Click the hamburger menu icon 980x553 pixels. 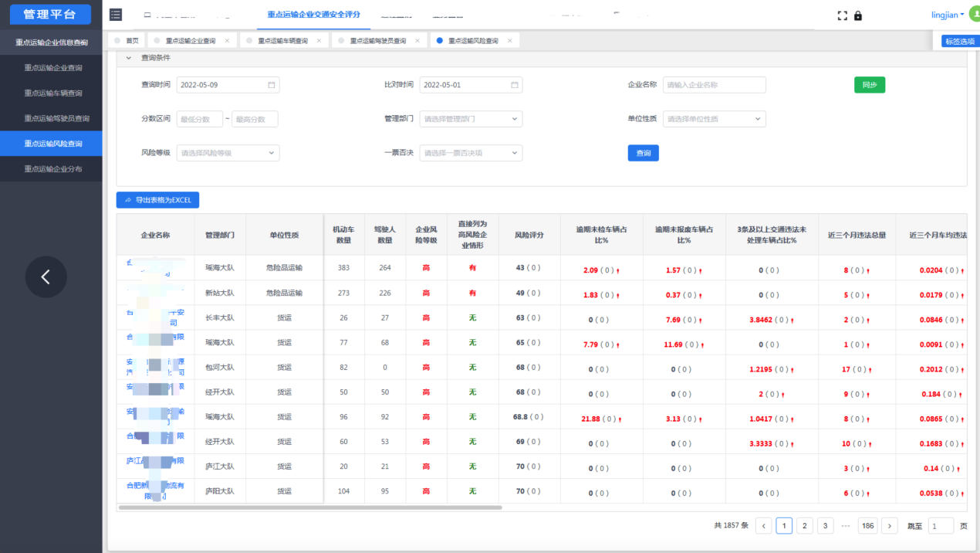tap(116, 15)
